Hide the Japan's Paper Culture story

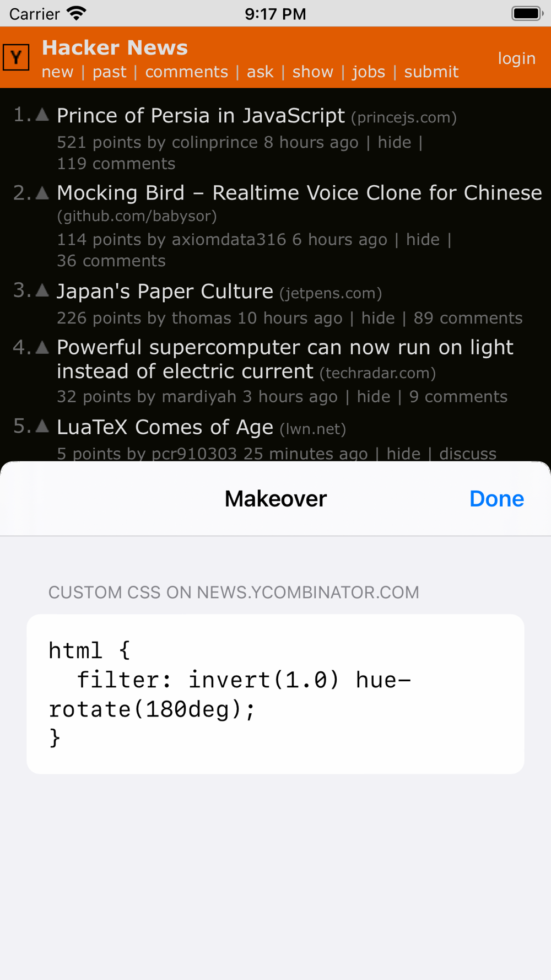(x=378, y=318)
